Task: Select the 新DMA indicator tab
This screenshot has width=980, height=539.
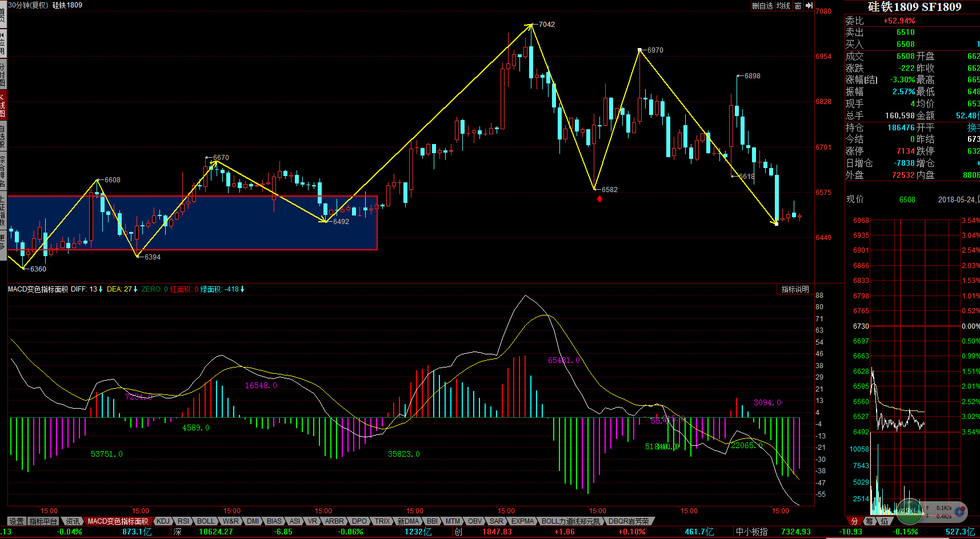Action: (409, 521)
